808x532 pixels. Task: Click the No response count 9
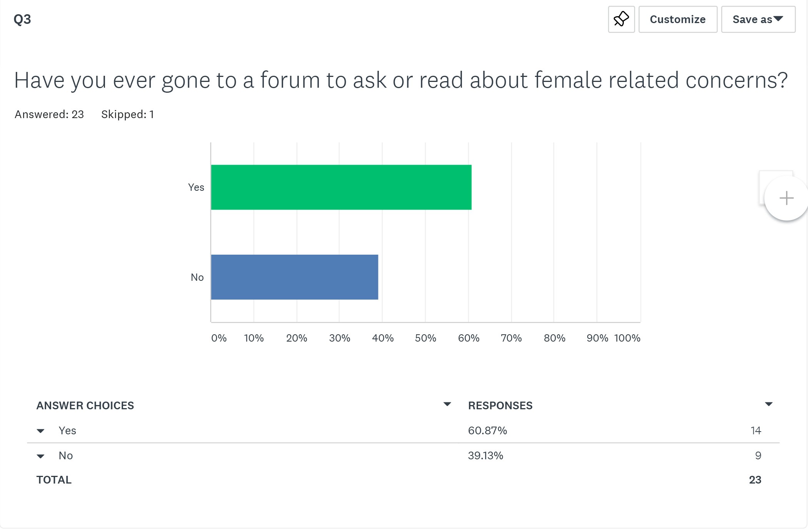point(758,456)
